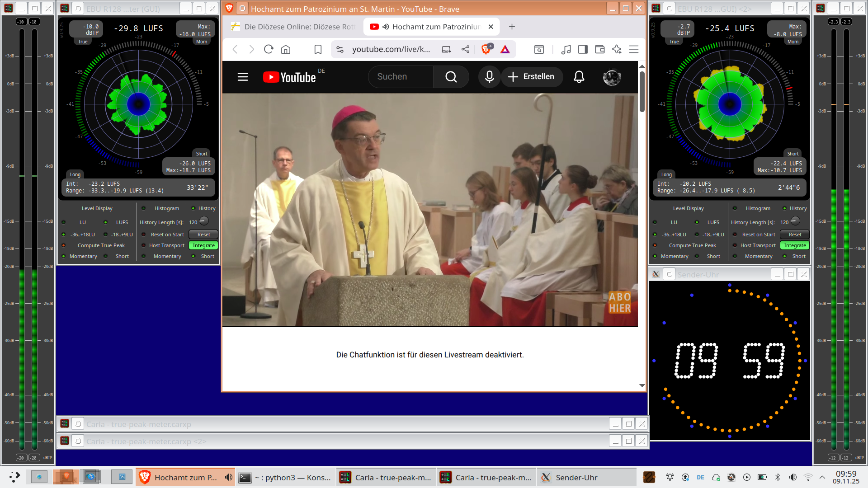The image size is (868, 488).
Task: Open a new browser tab
Action: click(x=512, y=27)
